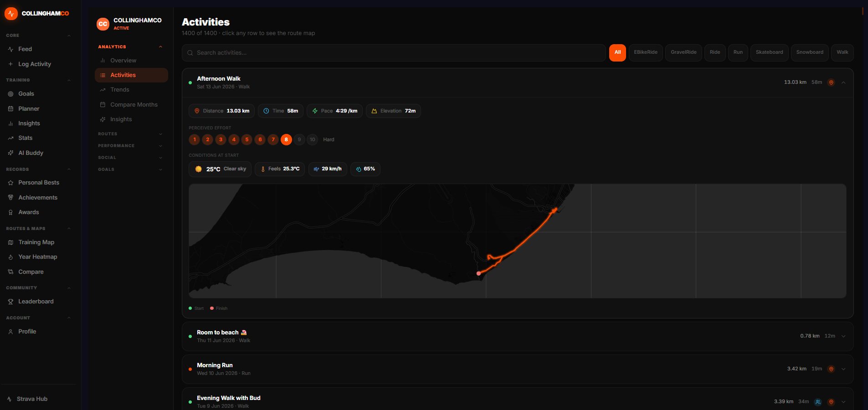Filter activities by GravelRide
Image resolution: width=868 pixels, height=410 pixels.
[x=683, y=52]
